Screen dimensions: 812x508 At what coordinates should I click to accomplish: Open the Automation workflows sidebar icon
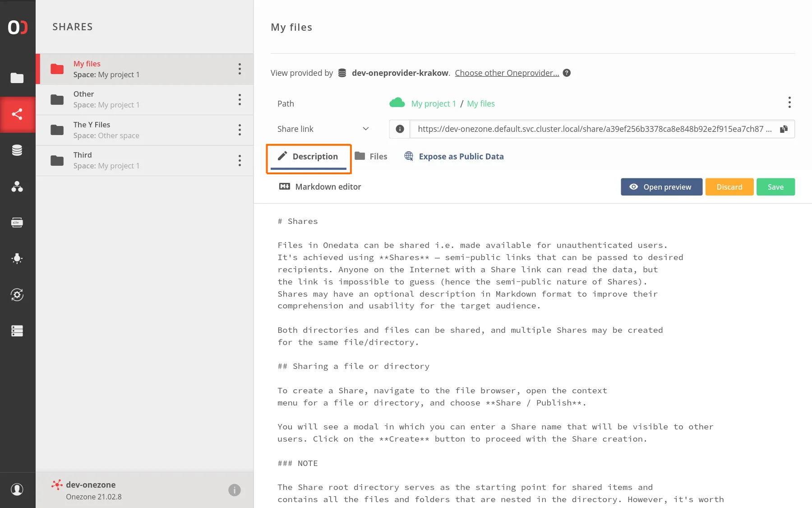coord(18,295)
